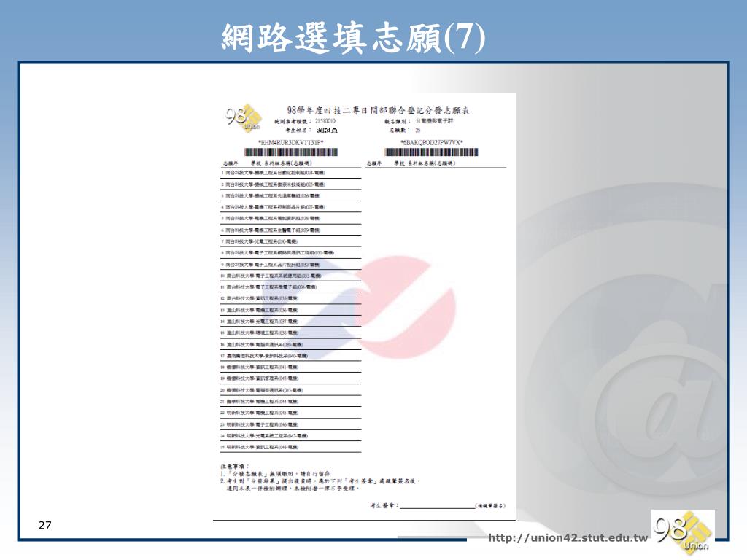
Task: Click barcode text *6BAKQPOI327PW7VX*
Action: (x=432, y=142)
